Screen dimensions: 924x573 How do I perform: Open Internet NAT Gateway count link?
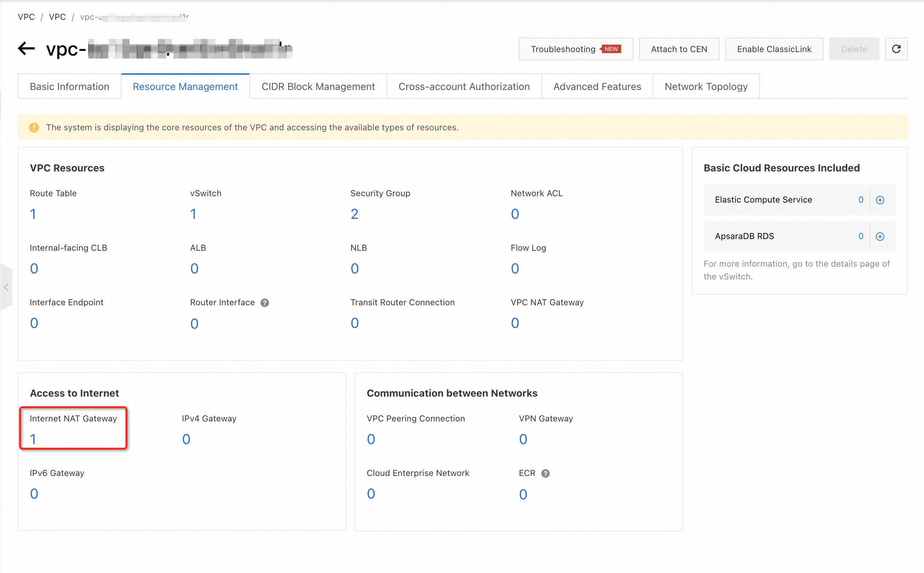pos(33,439)
